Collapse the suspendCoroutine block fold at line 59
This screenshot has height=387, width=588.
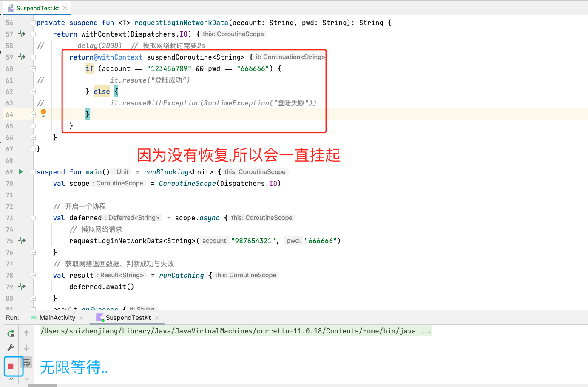pos(33,57)
